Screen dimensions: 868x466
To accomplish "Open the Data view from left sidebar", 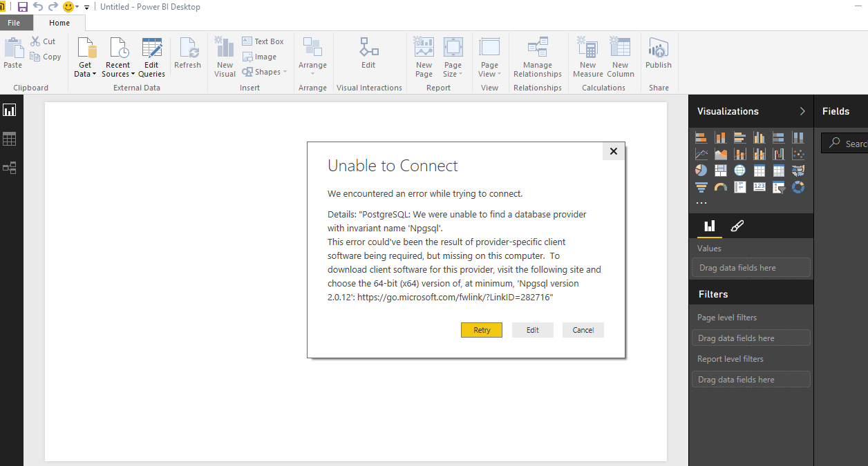I will (10, 138).
